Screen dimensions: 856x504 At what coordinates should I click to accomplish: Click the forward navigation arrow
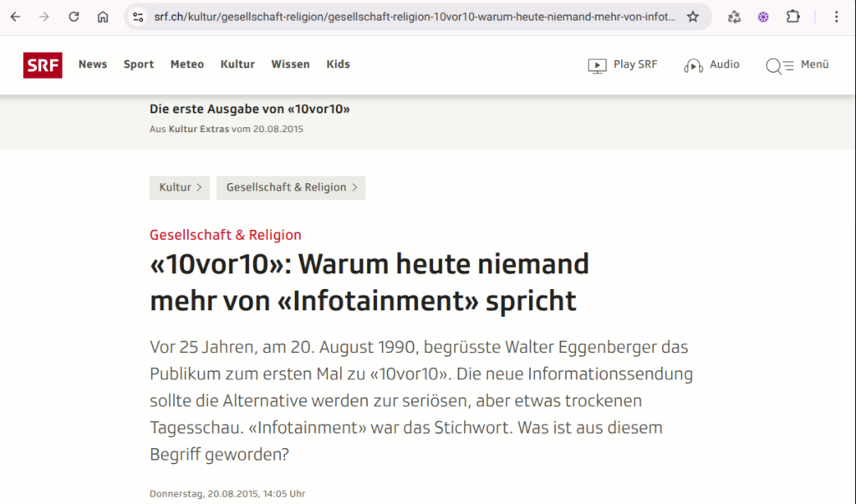[44, 17]
